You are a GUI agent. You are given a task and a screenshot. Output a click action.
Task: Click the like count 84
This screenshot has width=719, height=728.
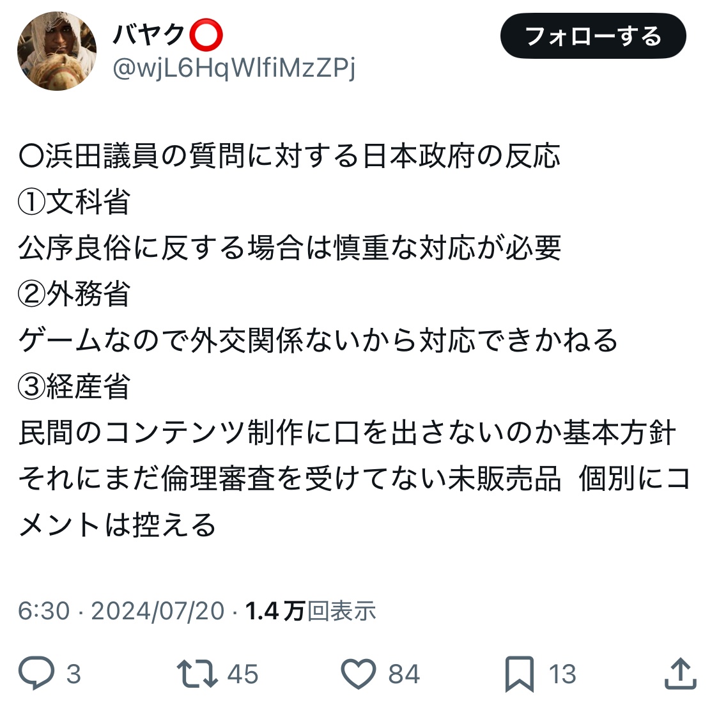click(x=404, y=674)
